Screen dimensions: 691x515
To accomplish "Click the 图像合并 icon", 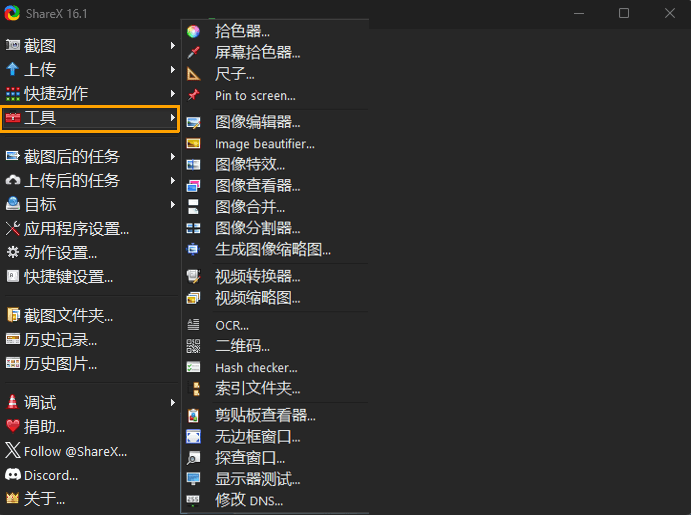I will coord(193,207).
